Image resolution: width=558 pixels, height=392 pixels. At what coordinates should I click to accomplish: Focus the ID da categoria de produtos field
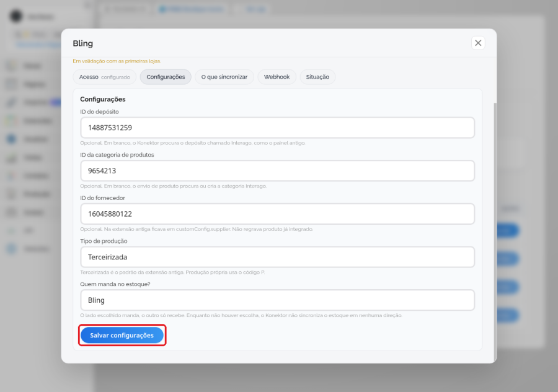[x=278, y=170]
